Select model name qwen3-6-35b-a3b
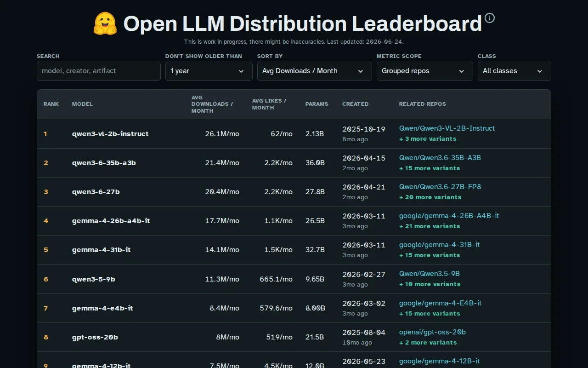 pyautogui.click(x=104, y=163)
